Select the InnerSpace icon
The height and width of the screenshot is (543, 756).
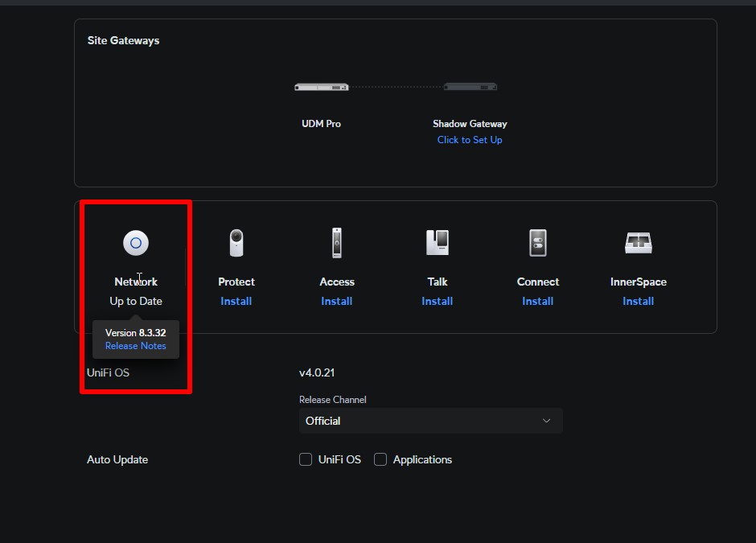(x=639, y=243)
